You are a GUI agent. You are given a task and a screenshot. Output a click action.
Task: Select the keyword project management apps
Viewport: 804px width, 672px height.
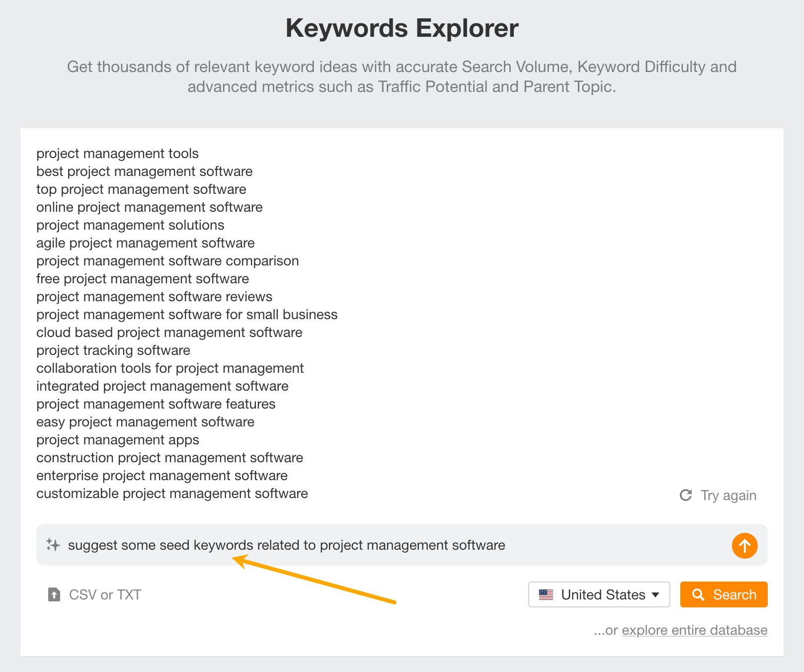pos(118,440)
